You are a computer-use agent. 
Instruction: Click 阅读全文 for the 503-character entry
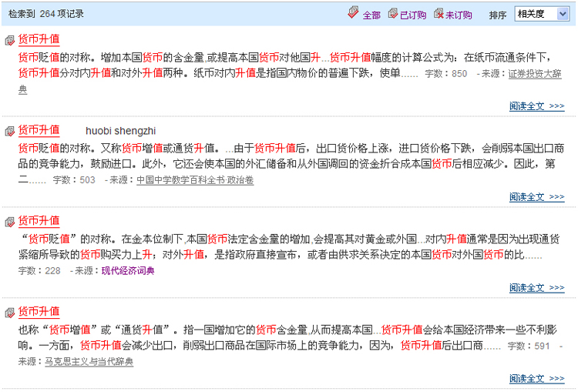[536, 197]
